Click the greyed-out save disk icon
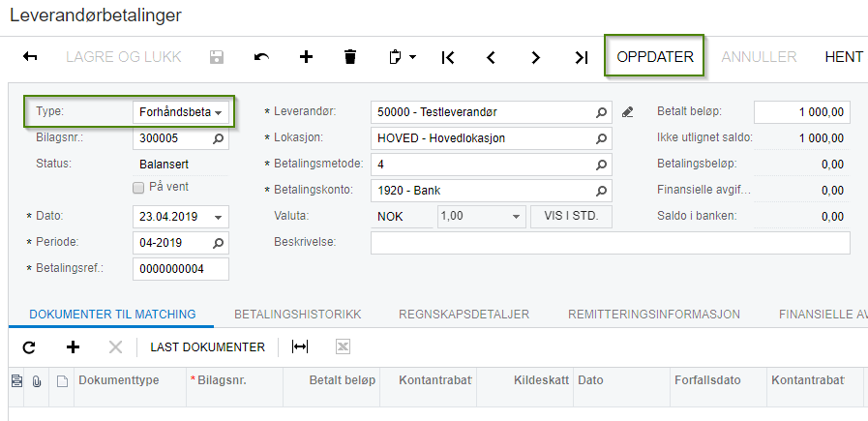 tap(217, 56)
